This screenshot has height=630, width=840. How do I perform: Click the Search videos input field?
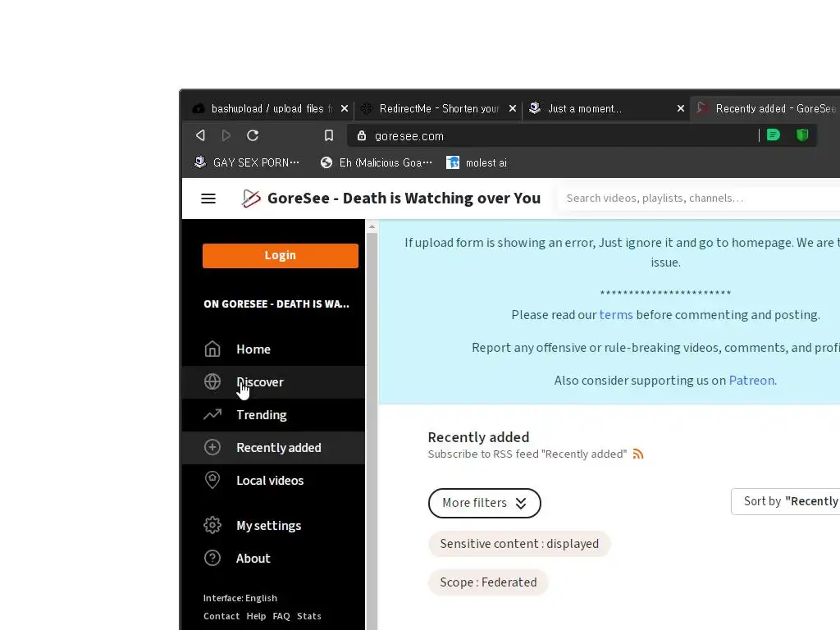click(x=699, y=199)
